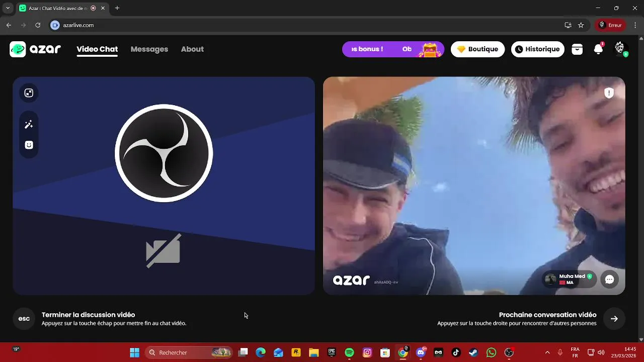The image size is (644, 362).
Task: Open volume control in system tray
Action: [601, 352]
